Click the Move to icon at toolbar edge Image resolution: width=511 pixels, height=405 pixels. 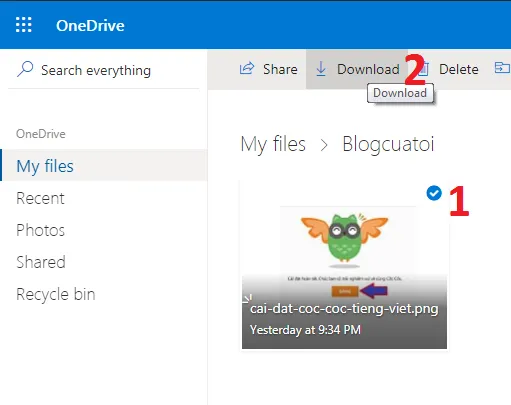pos(502,67)
